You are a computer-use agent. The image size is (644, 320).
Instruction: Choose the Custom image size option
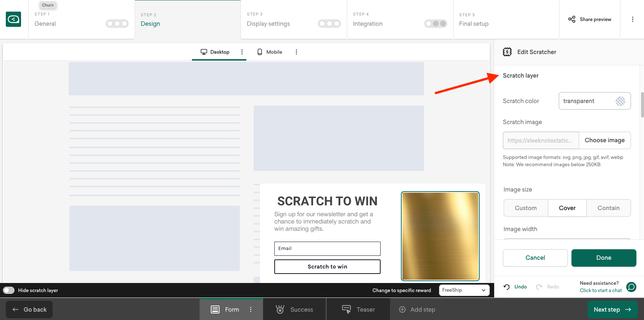coord(526,208)
